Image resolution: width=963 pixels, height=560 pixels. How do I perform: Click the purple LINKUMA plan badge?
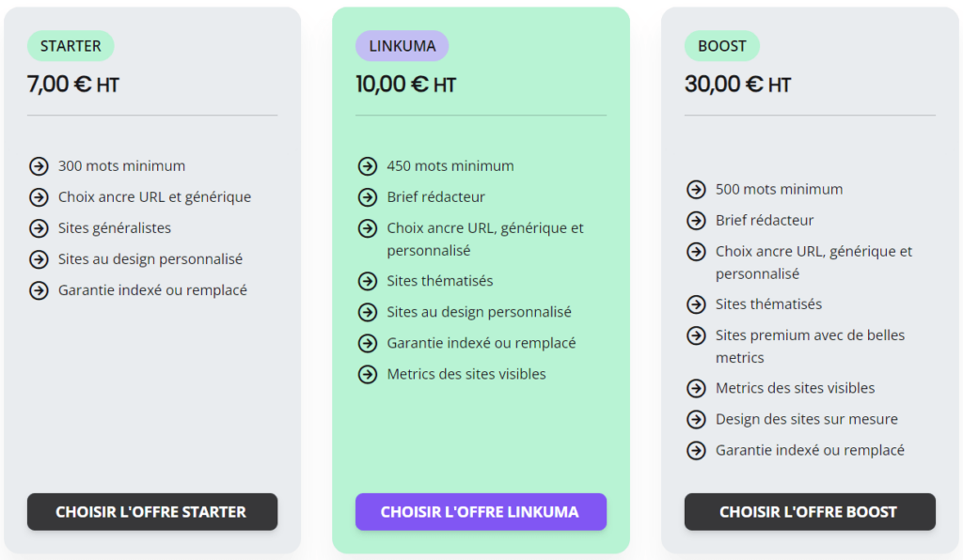[x=402, y=46]
